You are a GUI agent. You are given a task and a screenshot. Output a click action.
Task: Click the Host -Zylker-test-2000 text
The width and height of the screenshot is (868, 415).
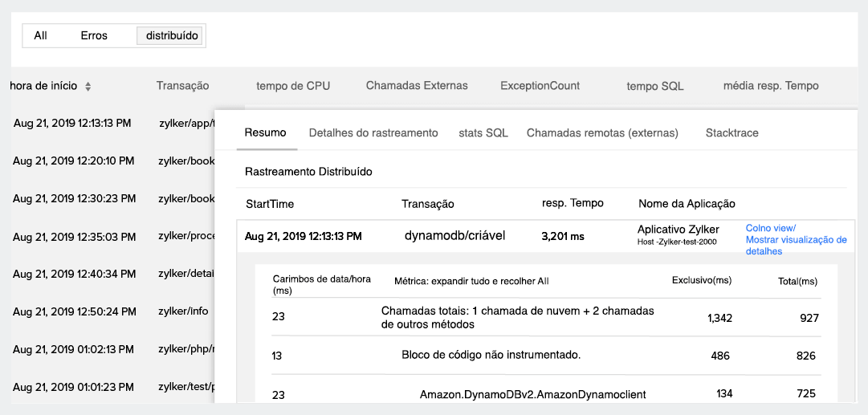[679, 243]
